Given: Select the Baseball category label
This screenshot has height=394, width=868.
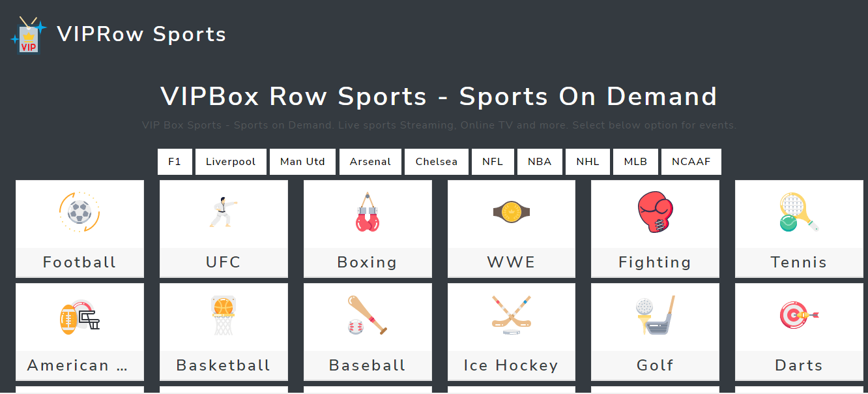Looking at the screenshot, I should pyautogui.click(x=368, y=365).
